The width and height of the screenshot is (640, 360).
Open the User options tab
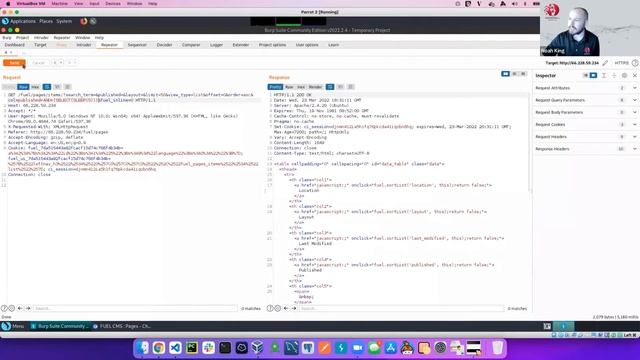pos(307,45)
